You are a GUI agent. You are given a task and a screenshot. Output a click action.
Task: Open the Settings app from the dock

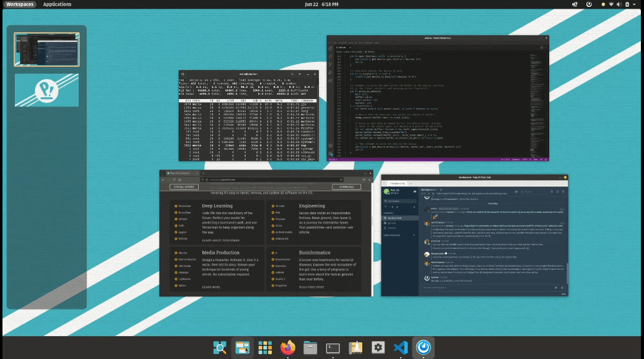378,347
